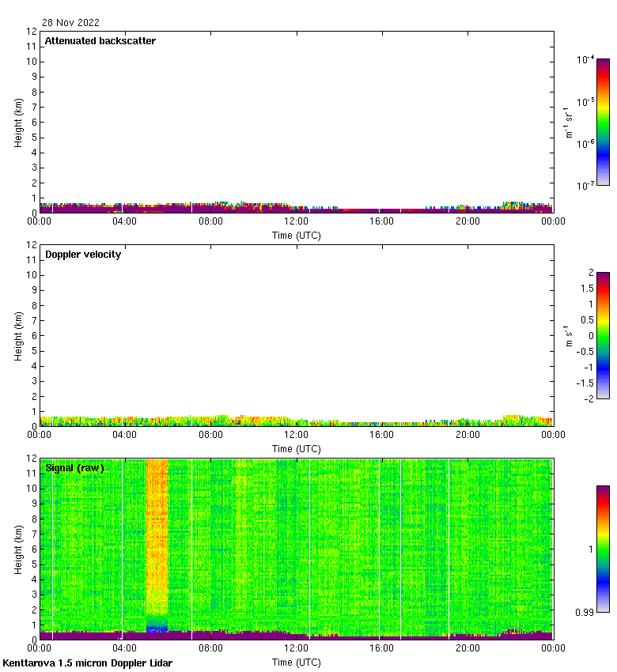
Task: Click the m⁻¹ sr⁻¹ unit label beside backscatter colorbar
Action: click(569, 122)
